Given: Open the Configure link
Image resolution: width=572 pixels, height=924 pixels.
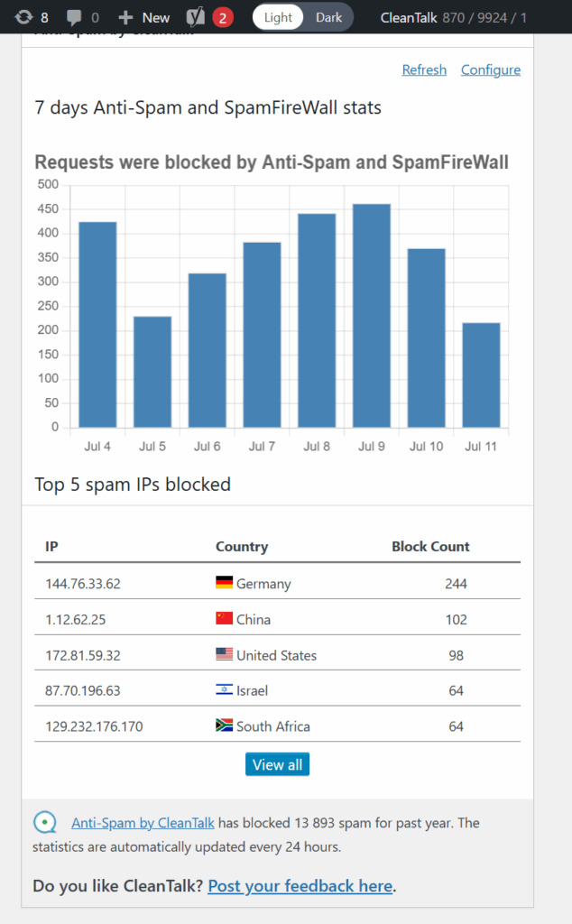Looking at the screenshot, I should point(490,69).
